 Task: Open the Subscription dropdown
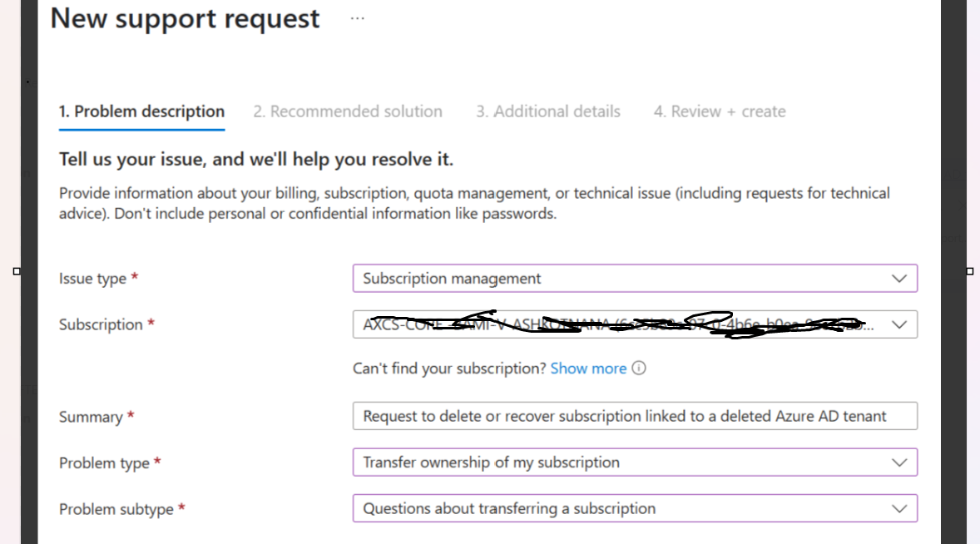tap(635, 324)
